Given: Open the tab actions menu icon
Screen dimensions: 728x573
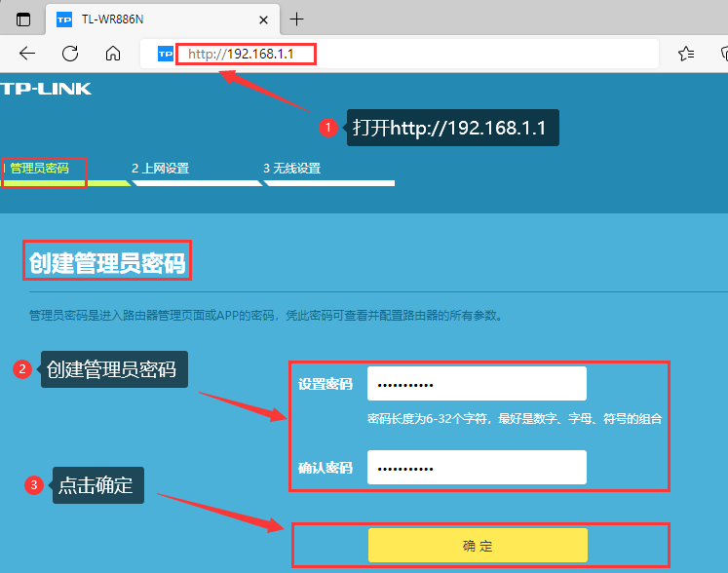Looking at the screenshot, I should point(23,19).
